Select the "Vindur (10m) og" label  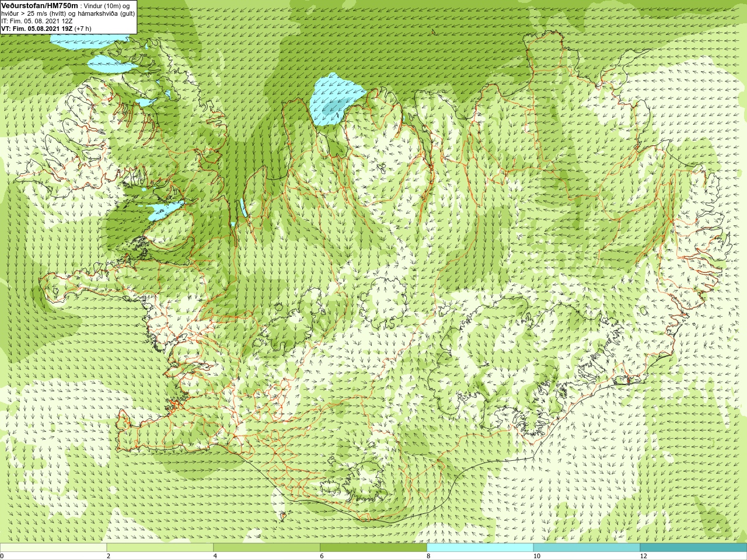pos(107,6)
